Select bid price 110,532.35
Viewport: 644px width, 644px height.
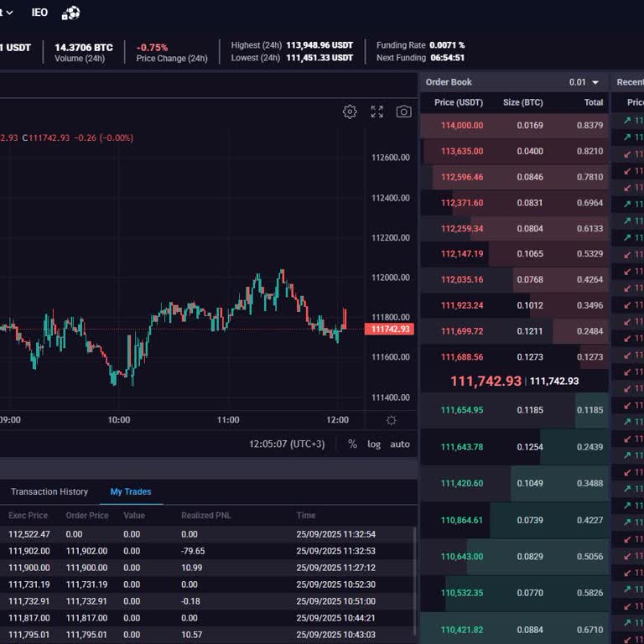coord(462,593)
